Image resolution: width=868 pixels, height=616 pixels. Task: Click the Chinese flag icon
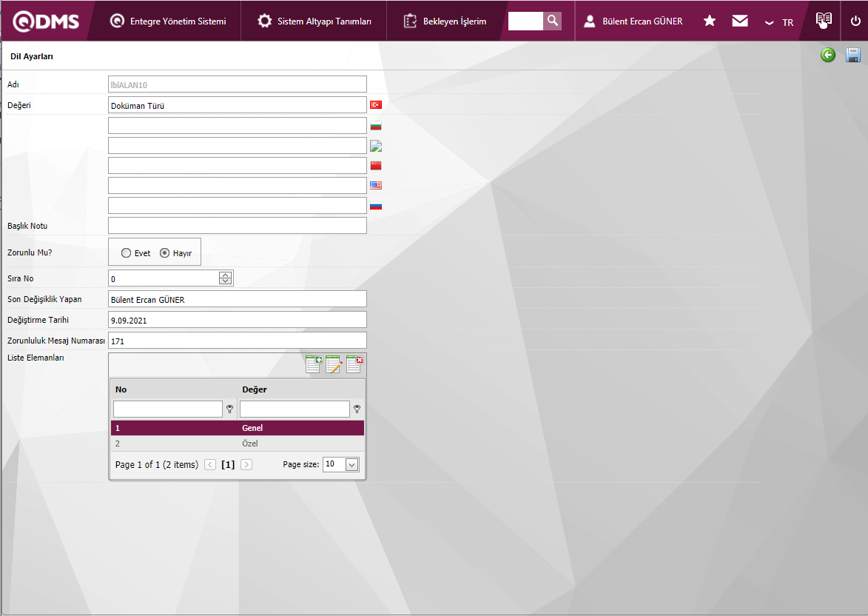376,166
